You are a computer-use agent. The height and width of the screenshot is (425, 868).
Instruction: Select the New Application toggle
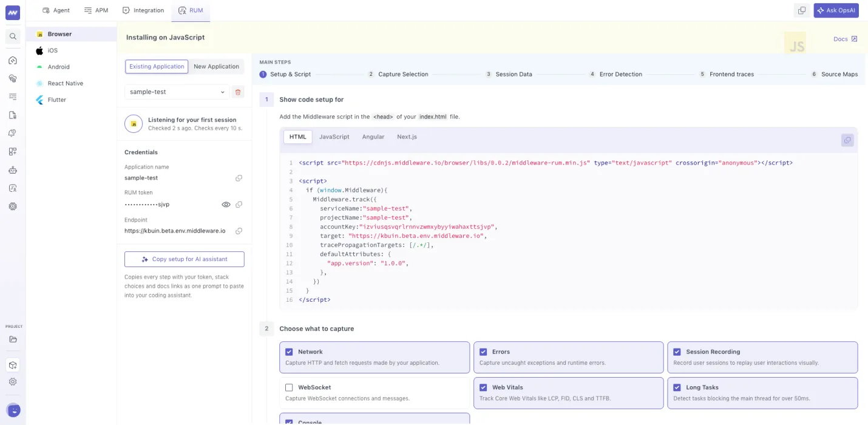[217, 67]
